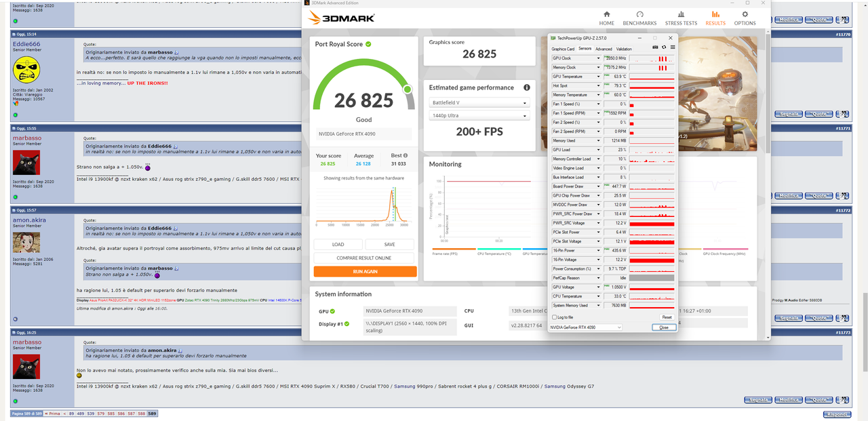Screen dimensions: 868x421
Task: Go to forum page 585
Action: (x=111, y=414)
